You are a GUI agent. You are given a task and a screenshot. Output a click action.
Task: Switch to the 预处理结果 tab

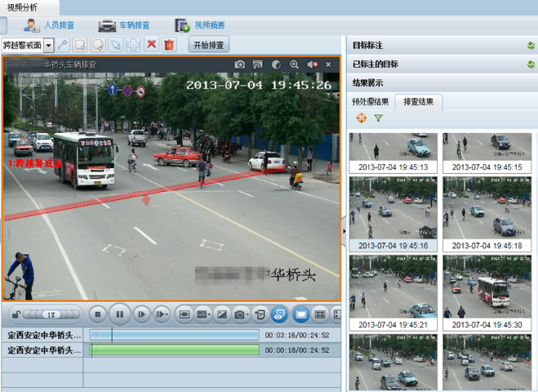[370, 102]
